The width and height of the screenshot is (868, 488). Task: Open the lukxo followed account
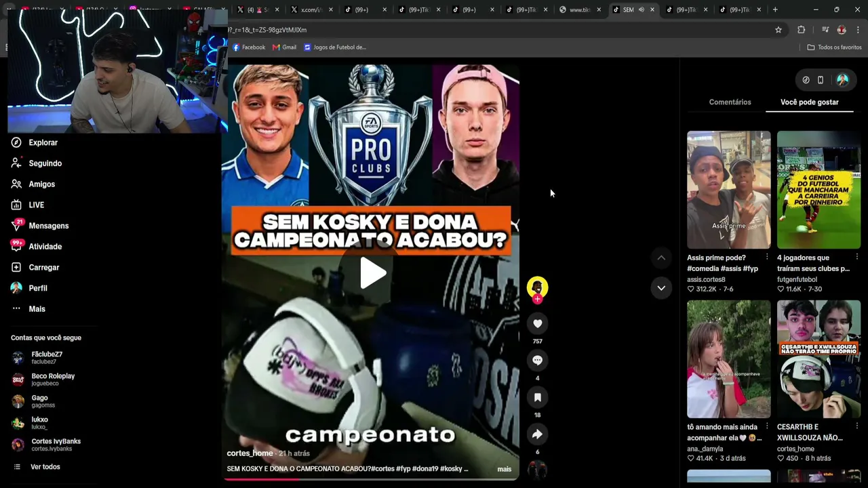[39, 423]
